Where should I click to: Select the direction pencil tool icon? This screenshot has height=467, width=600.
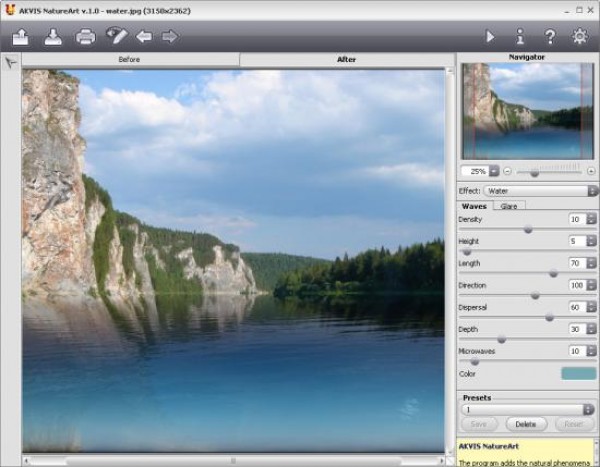(x=117, y=37)
